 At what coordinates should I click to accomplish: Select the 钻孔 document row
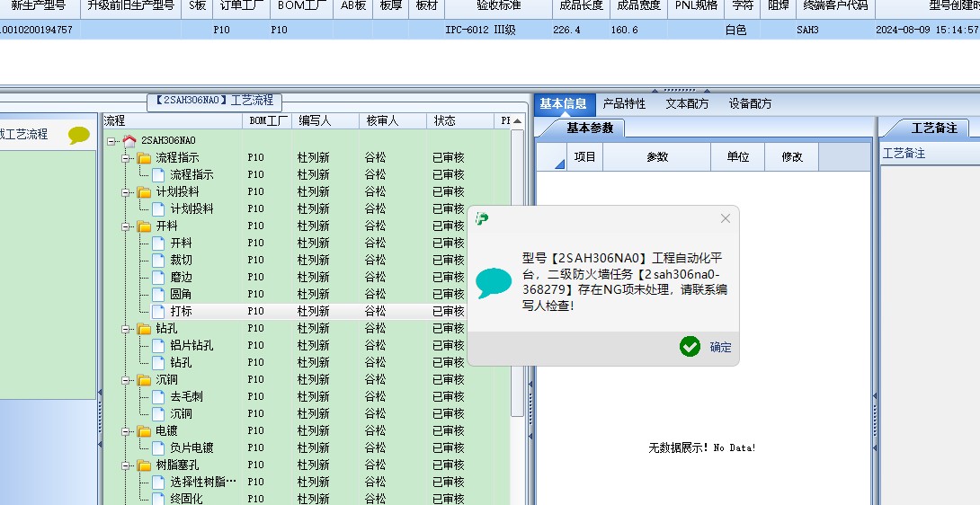[182, 362]
